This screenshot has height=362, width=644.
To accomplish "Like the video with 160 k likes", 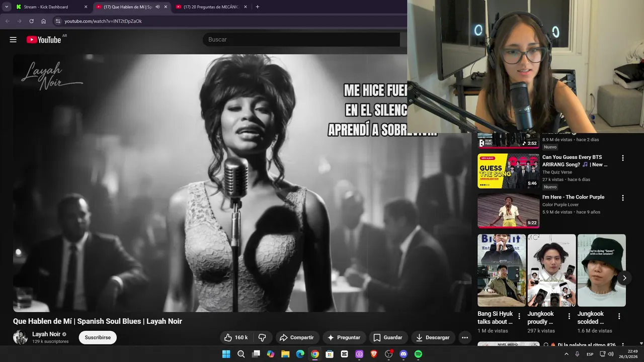I will coord(236,337).
